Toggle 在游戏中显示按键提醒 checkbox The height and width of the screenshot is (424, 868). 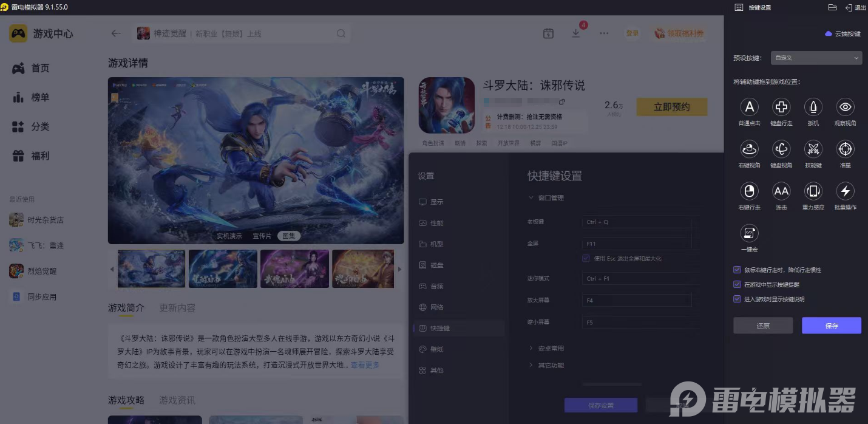737,284
